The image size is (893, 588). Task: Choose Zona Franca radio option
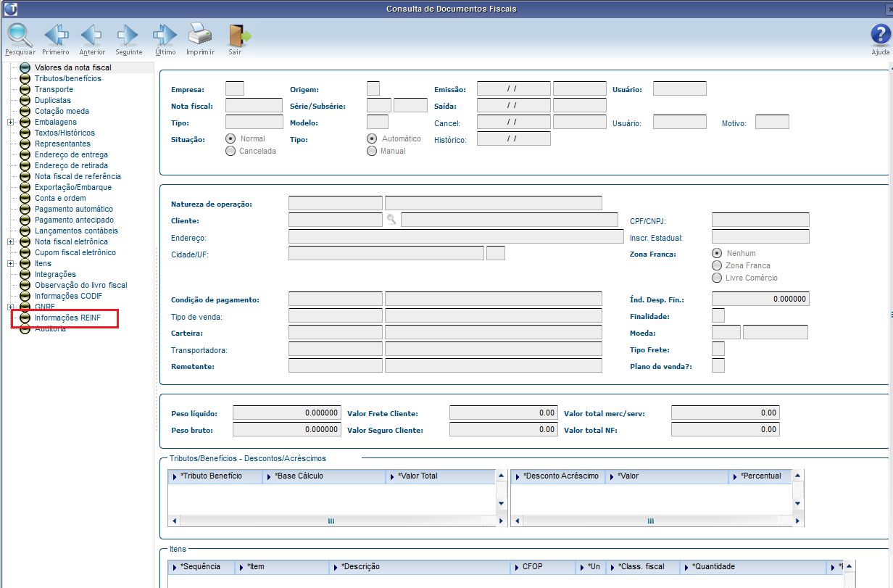coord(718,266)
